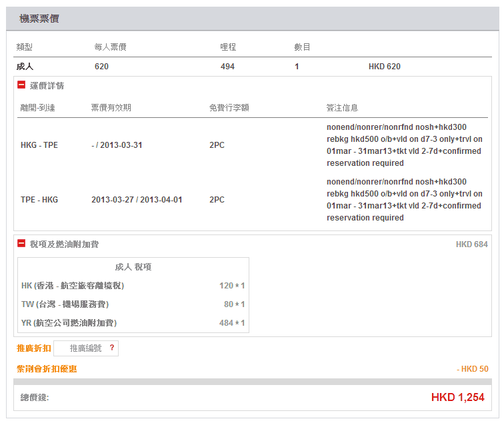
Task: Click the HK 香港 departure tax row
Action: pyautogui.click(x=73, y=286)
